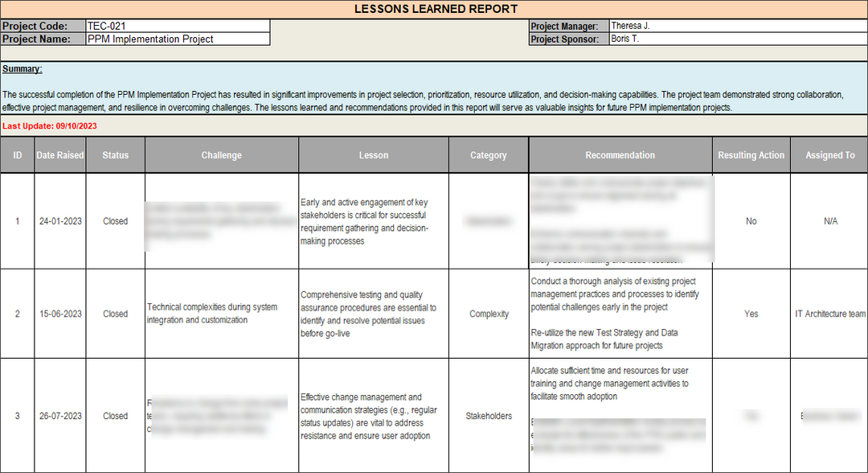This screenshot has width=868, height=473.
Task: Select the Recommendation column header
Action: [620, 155]
